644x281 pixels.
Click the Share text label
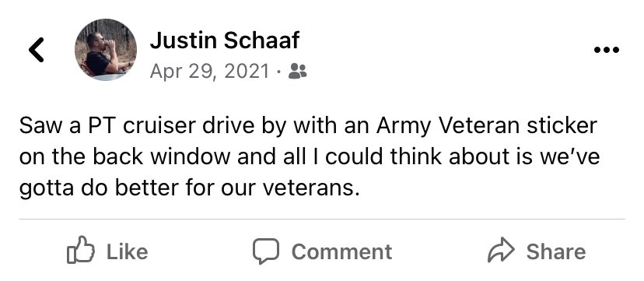[x=556, y=251]
